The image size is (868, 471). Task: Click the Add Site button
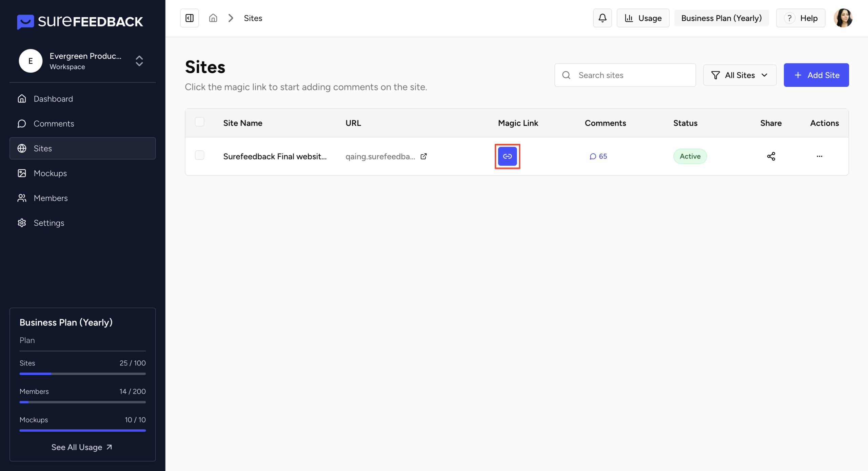pos(816,75)
